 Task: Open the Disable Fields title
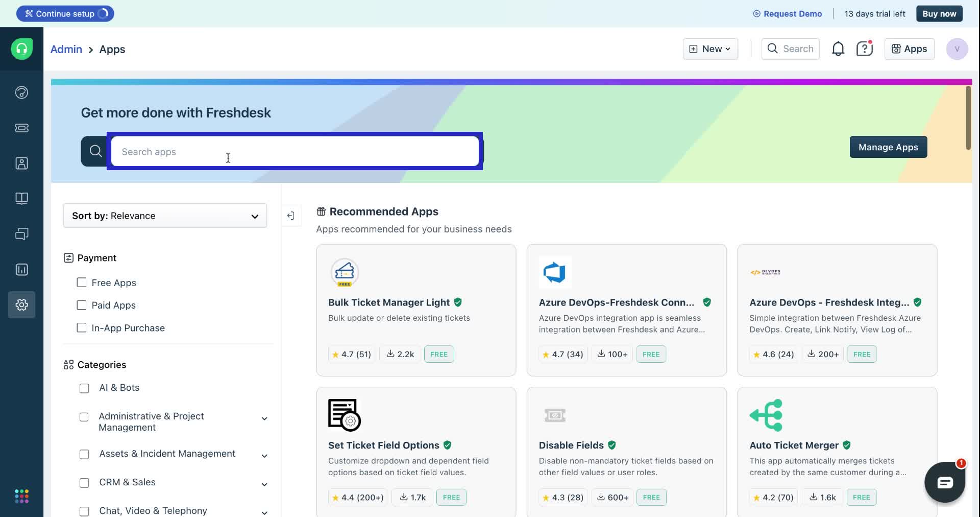[571, 445]
